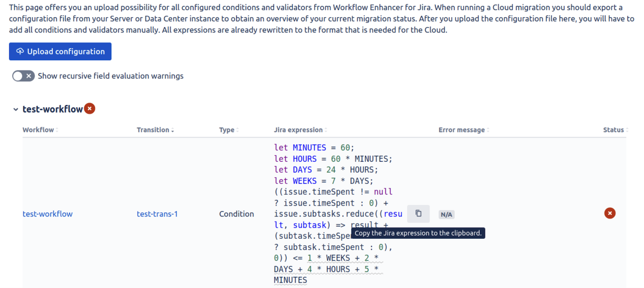Toggle recursive field evaluation warnings switch
Viewport: 644px width, 288px height.
[x=23, y=76]
